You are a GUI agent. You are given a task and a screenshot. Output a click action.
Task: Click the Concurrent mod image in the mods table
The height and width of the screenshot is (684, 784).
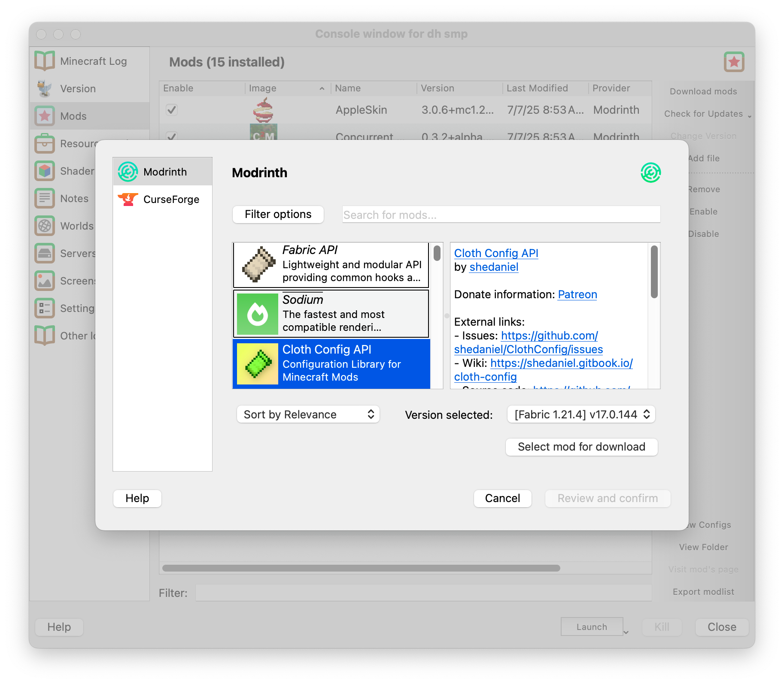(x=263, y=132)
